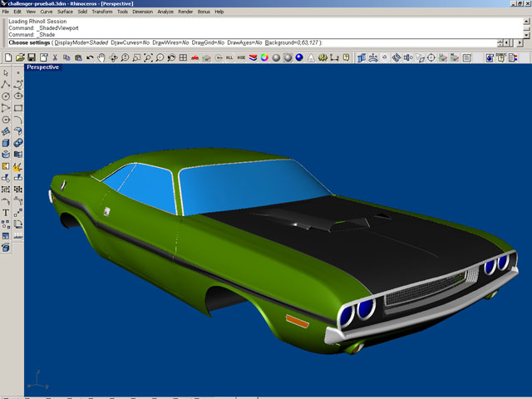Screen dimensions: 532x399
Task: Click the Zoom Extents icon
Action: pyautogui.click(x=148, y=57)
